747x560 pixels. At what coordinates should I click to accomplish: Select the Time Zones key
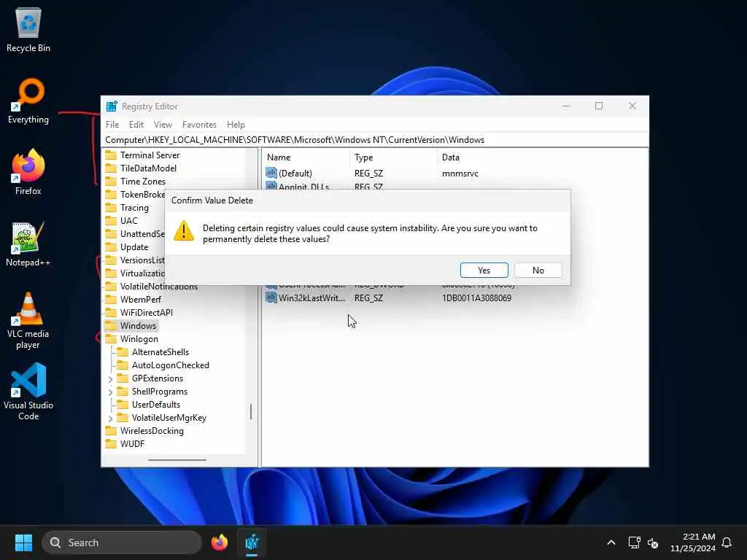143,182
